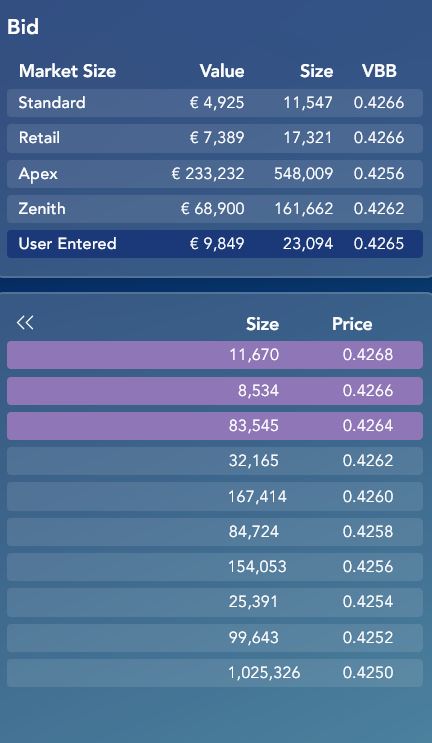
Task: Select the Zenith market size row
Action: pyautogui.click(x=215, y=208)
